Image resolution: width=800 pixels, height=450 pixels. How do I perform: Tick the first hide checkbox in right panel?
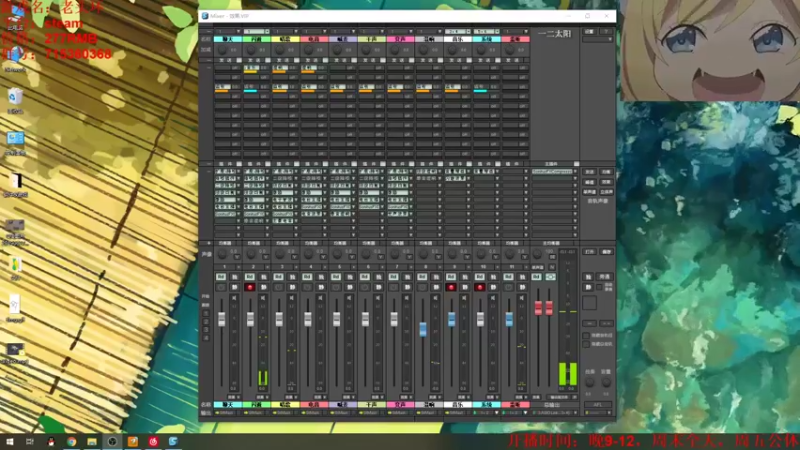(586, 335)
